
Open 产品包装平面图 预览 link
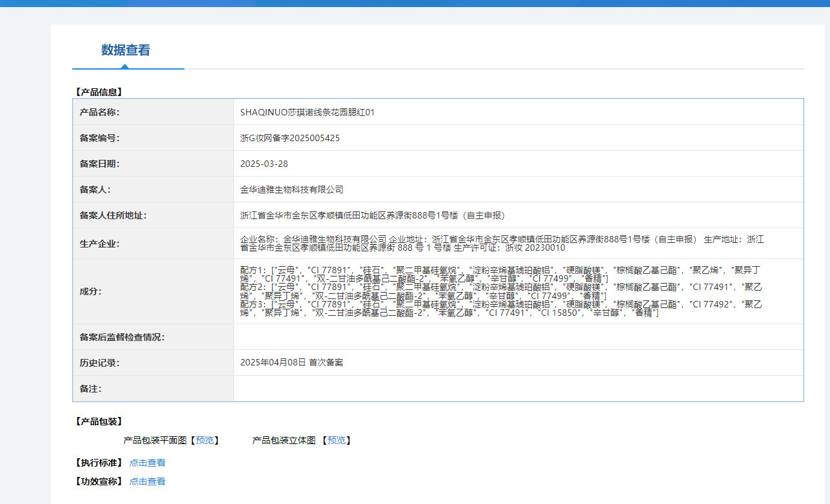tap(204, 441)
